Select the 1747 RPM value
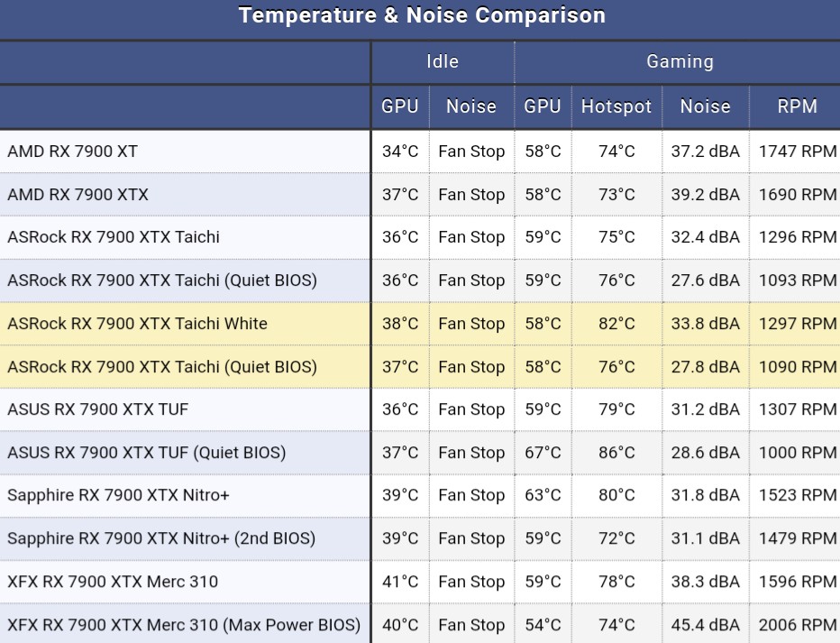This screenshot has height=643, width=840. pyautogui.click(x=798, y=152)
